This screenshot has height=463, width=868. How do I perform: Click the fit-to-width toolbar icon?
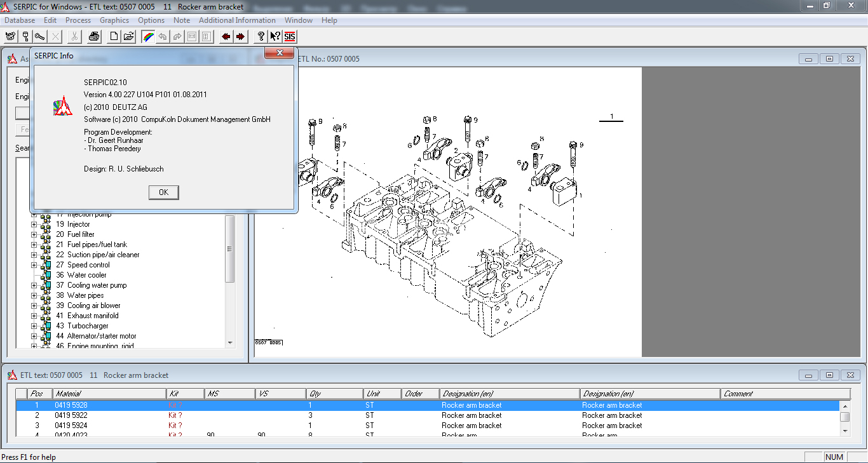pyautogui.click(x=192, y=36)
